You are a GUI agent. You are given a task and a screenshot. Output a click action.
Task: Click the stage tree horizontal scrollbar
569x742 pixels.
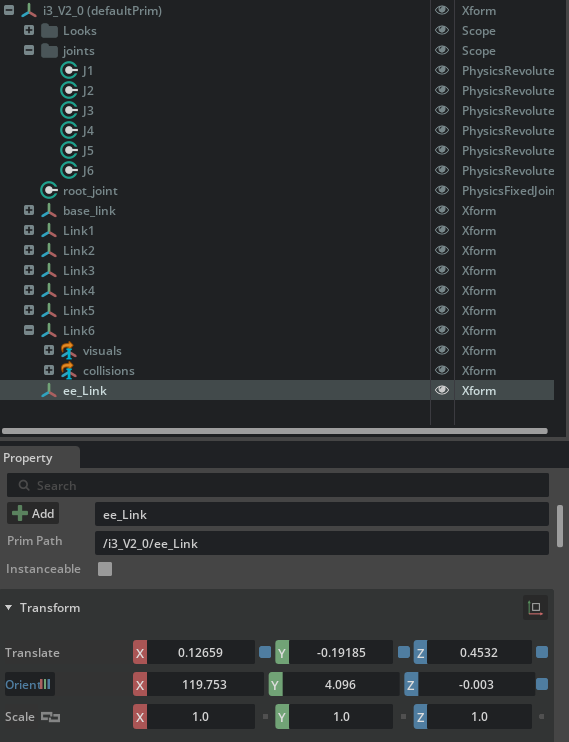[x=275, y=431]
